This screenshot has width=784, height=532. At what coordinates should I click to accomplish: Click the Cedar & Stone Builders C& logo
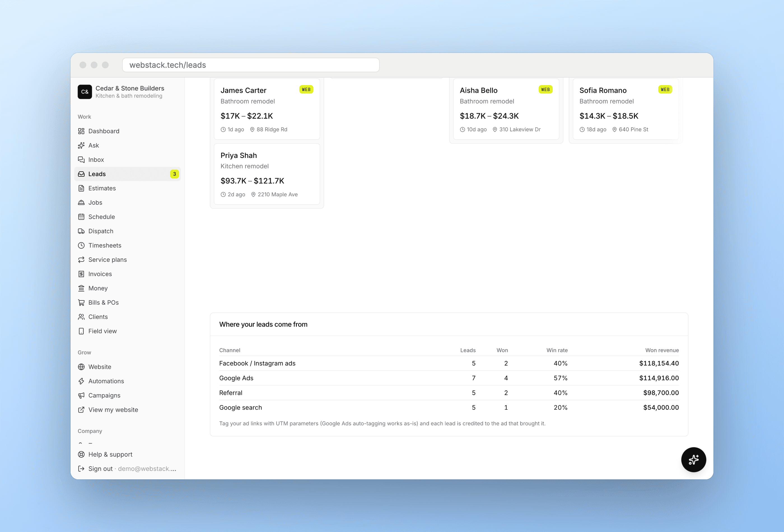85,92
